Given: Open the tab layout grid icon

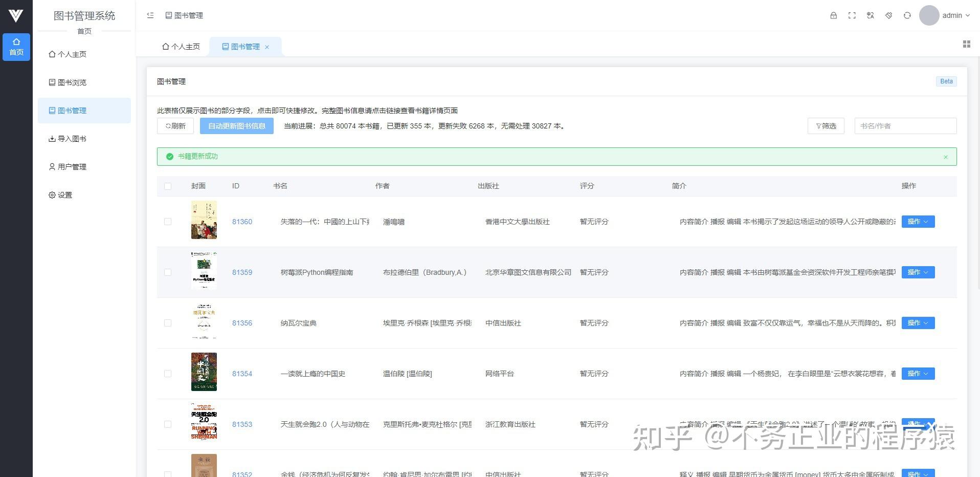Looking at the screenshot, I should click(x=966, y=45).
